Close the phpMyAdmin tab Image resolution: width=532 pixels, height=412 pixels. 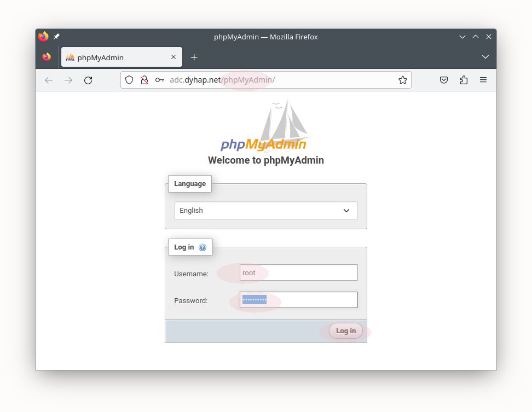[x=174, y=57]
